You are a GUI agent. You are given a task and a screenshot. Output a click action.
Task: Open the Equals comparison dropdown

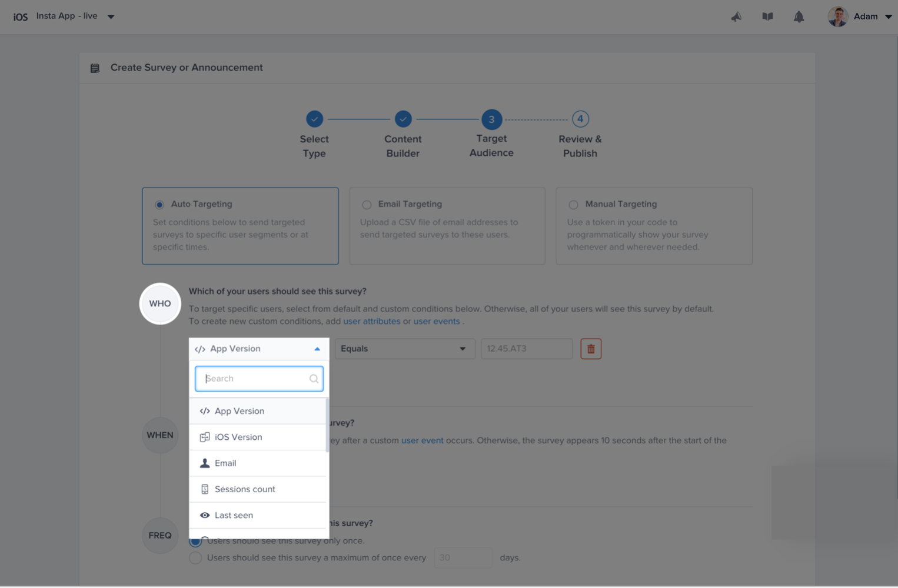coord(404,348)
